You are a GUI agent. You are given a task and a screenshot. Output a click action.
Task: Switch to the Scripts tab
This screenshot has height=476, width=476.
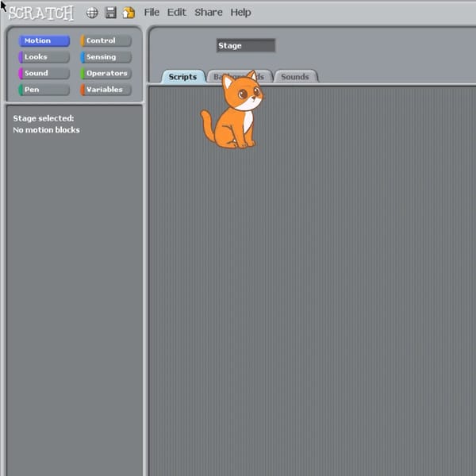(183, 76)
